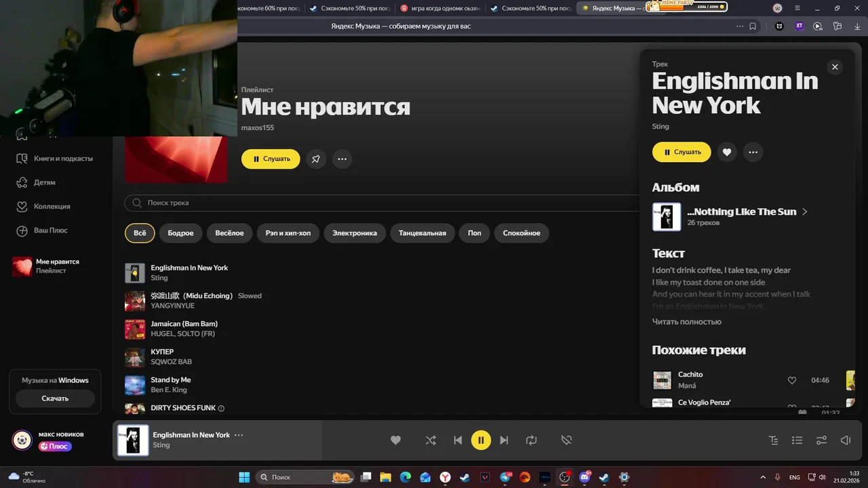Image resolution: width=868 pixels, height=488 pixels.
Task: Mute volume with the speaker icon
Action: [x=846, y=440]
